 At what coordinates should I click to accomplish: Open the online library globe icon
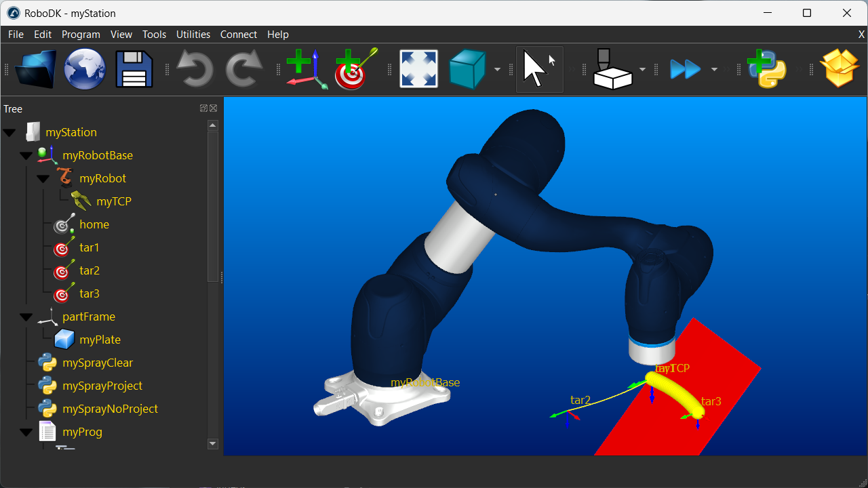click(x=85, y=69)
